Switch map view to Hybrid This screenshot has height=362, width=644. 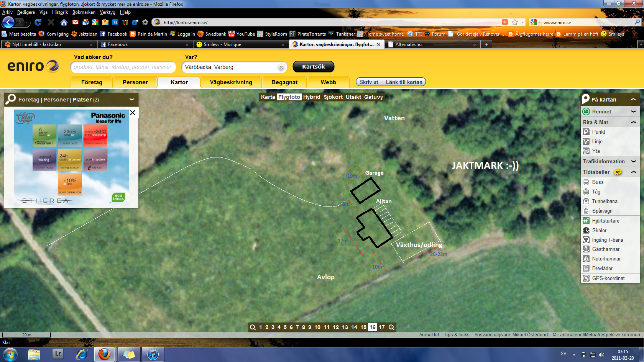coord(312,97)
